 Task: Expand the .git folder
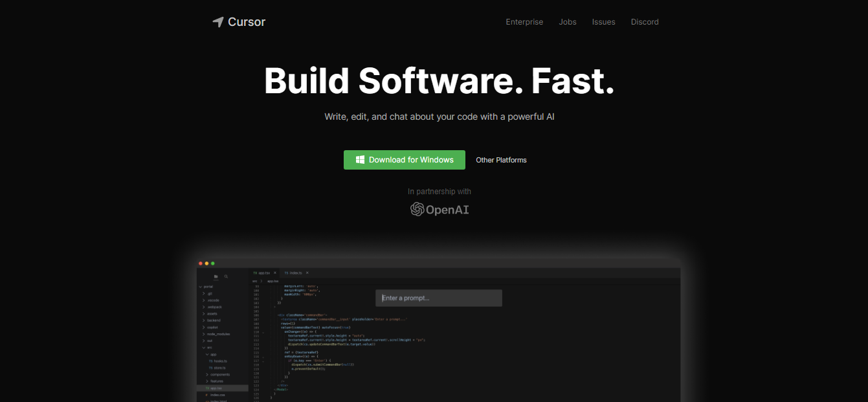[x=207, y=293]
